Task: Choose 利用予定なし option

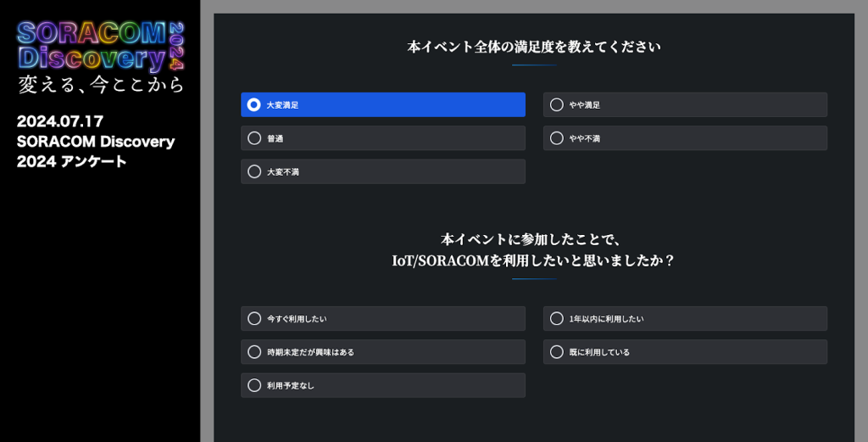Action: (x=382, y=385)
